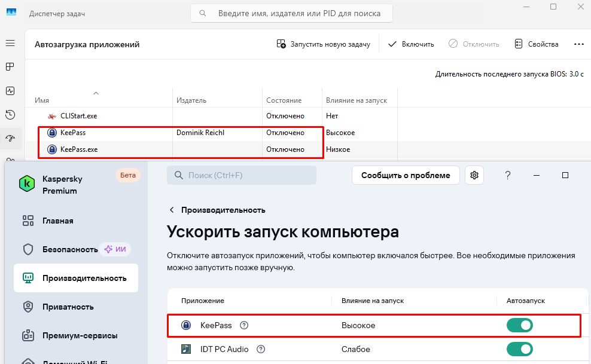
Task: Open Task Manager hamburger navigation menu
Action: pos(10,43)
